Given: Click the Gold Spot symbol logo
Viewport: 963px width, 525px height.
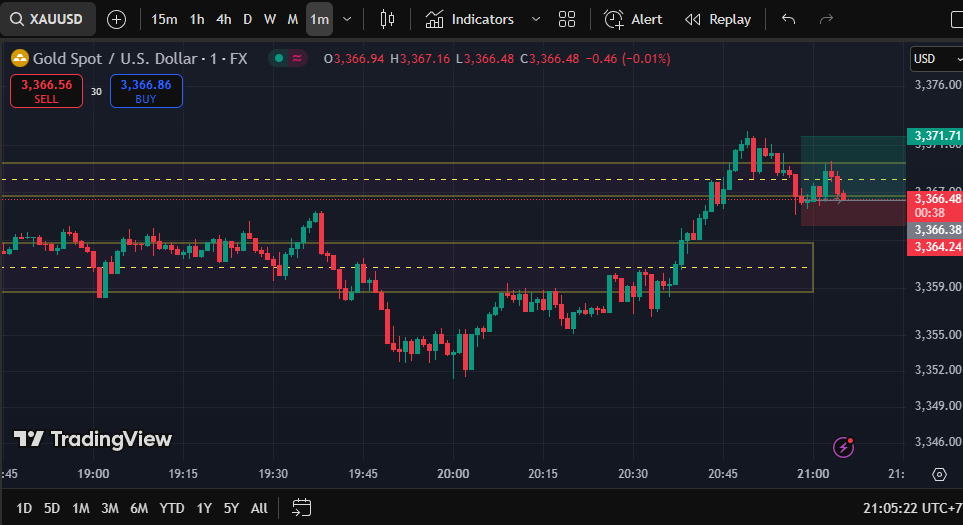Looking at the screenshot, I should [x=20, y=58].
